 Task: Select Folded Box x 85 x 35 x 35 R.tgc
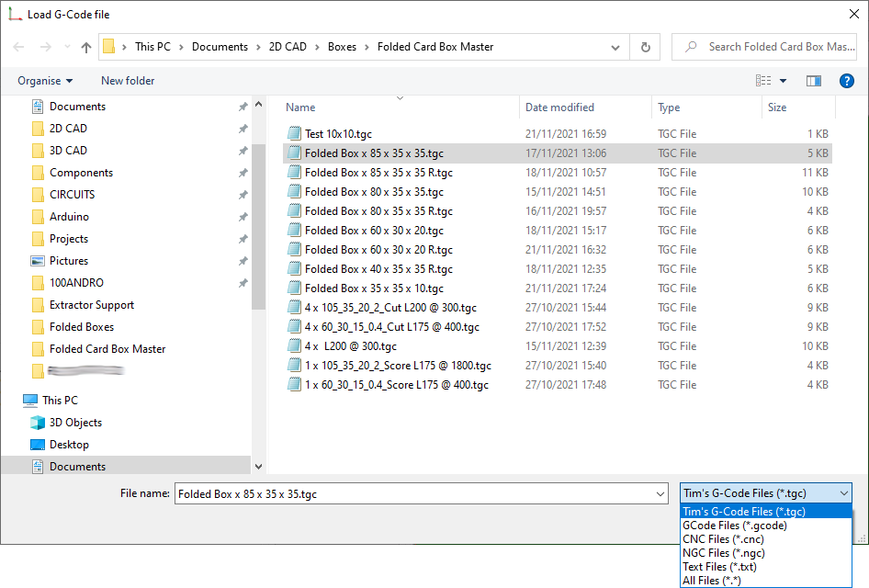pyautogui.click(x=557, y=173)
